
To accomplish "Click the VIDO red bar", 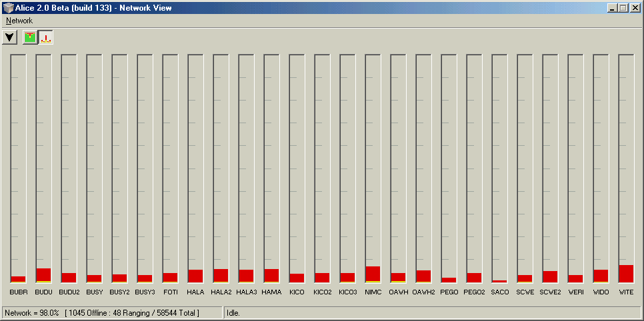I will pos(601,276).
